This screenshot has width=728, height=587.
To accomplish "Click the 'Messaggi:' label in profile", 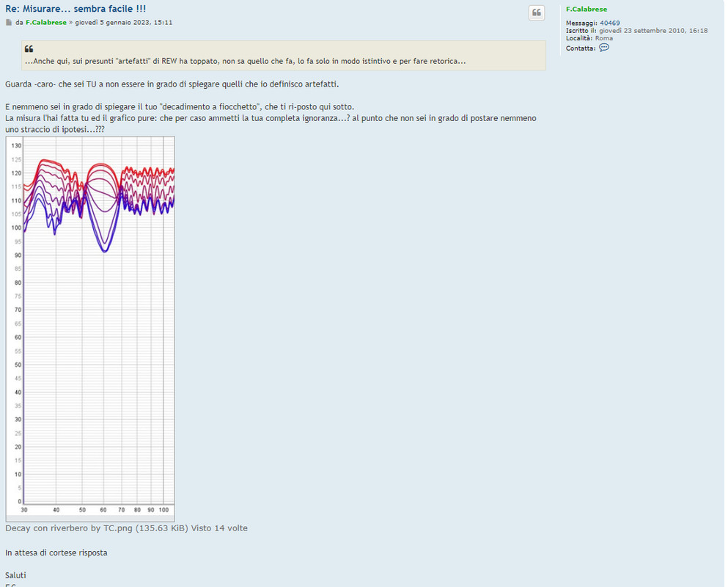I will point(581,23).
